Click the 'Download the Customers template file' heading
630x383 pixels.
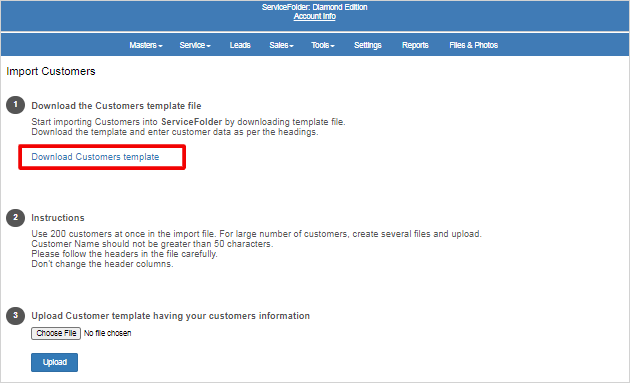pyautogui.click(x=116, y=106)
